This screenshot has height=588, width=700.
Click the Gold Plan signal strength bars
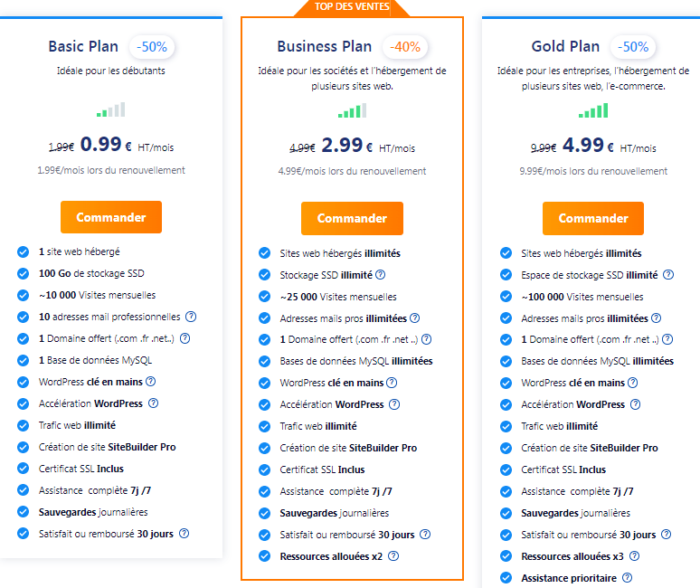click(x=593, y=110)
